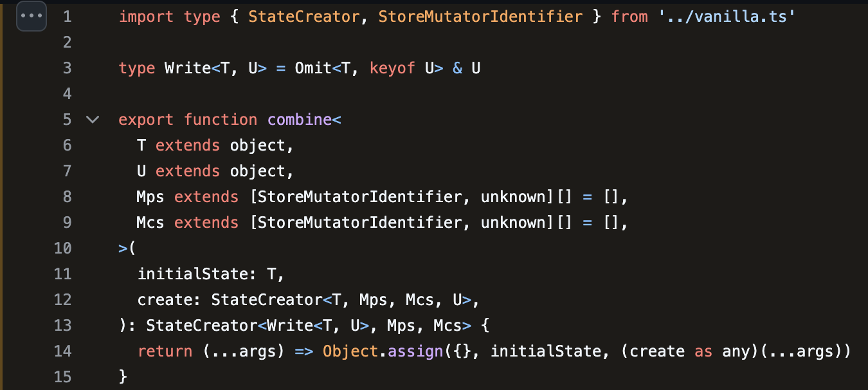Open the three-dot options menu button
This screenshot has height=390, width=868.
(31, 16)
